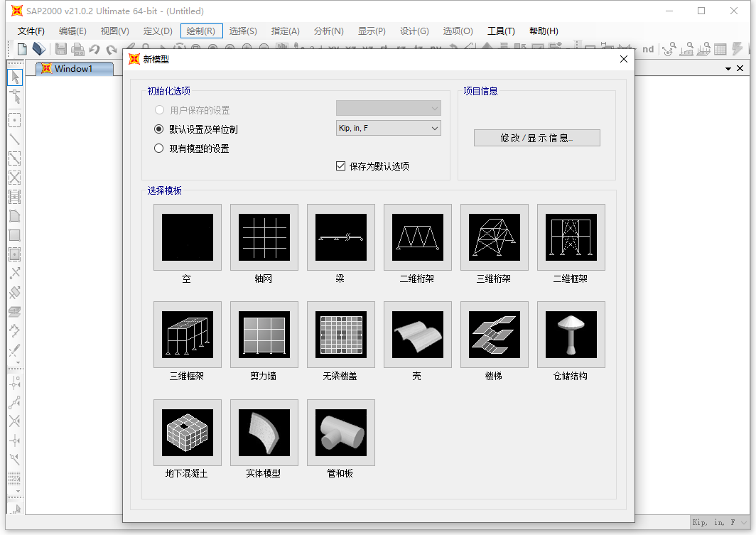The width and height of the screenshot is (756, 535).
Task: Toggle the Snap to Lines and Edges icon
Action: (x=15, y=459)
